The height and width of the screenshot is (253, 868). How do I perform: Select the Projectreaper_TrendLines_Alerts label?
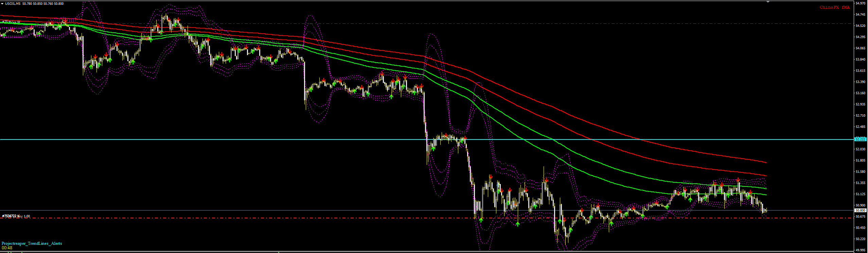(32, 243)
